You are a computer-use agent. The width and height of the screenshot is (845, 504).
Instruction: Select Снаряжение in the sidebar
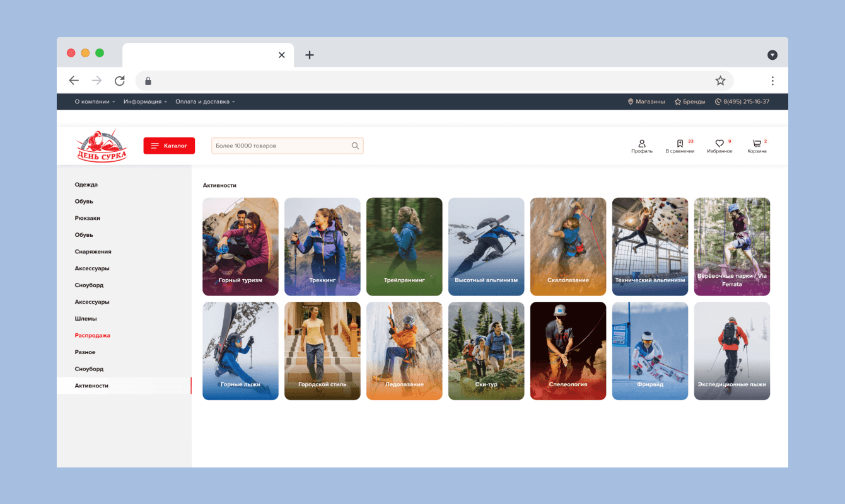coord(93,251)
